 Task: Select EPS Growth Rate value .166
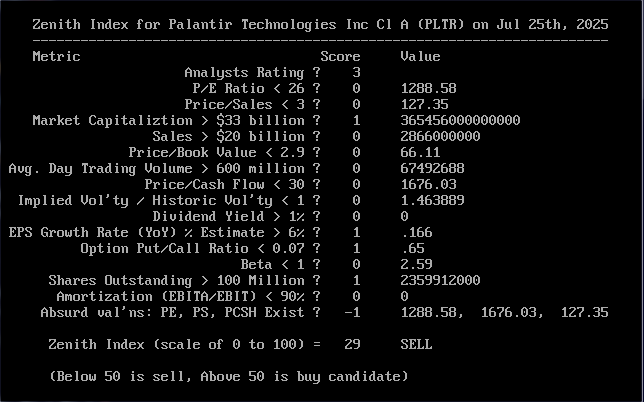coord(416,232)
